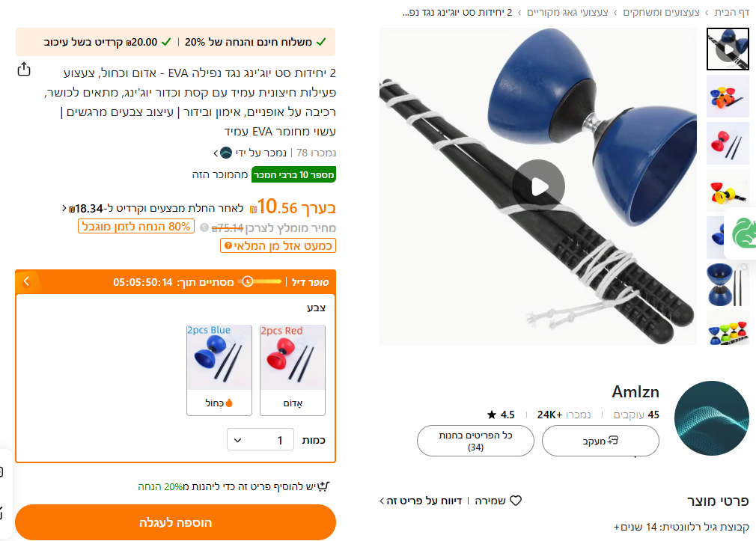Select the red diabolo with sticks thumbnail
The height and width of the screenshot is (541, 756).
(x=728, y=143)
